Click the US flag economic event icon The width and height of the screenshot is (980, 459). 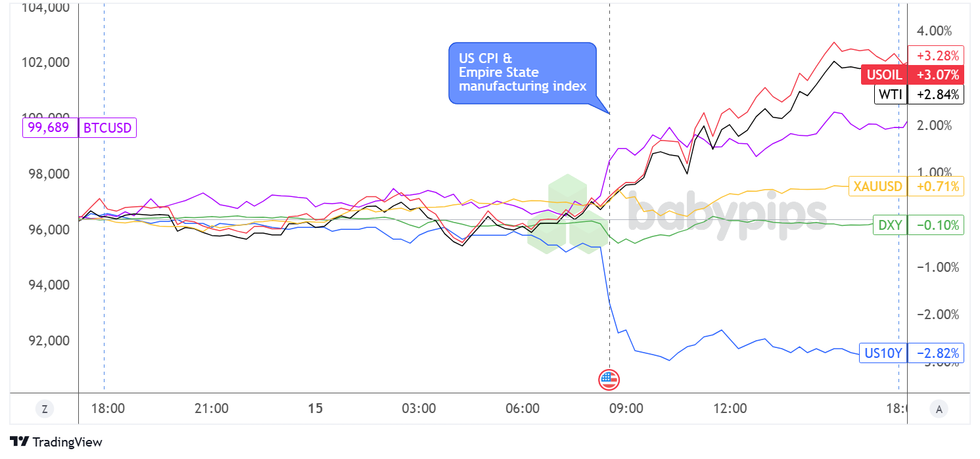[609, 379]
